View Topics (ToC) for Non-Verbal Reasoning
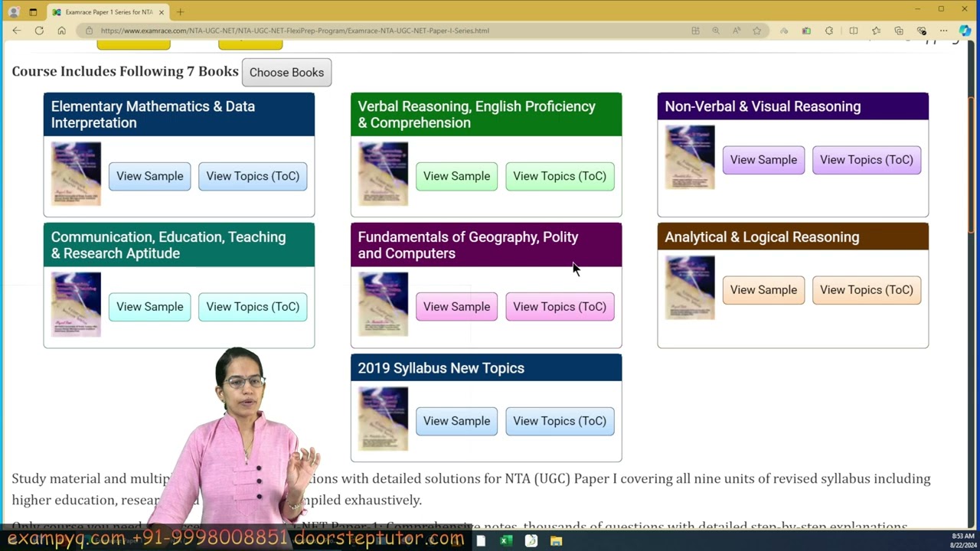980x551 pixels. coord(867,160)
